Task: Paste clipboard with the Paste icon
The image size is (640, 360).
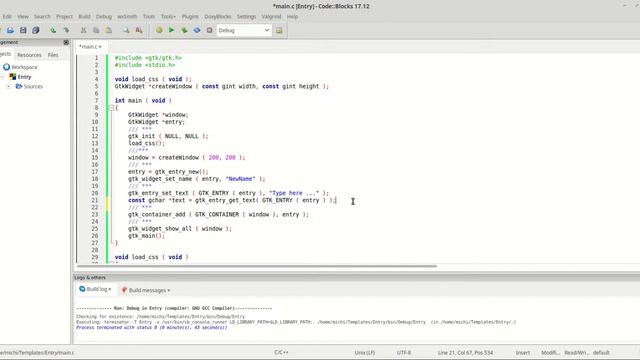Action: pos(109,30)
